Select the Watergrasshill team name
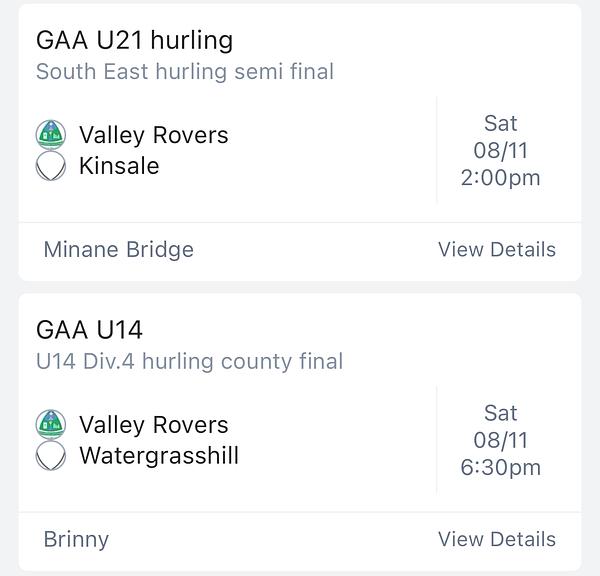This screenshot has width=600, height=576. pos(159,456)
